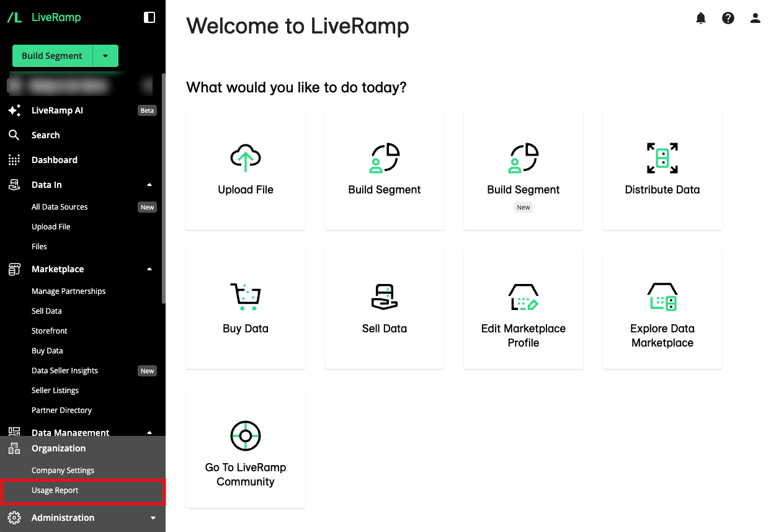Image resolution: width=784 pixels, height=532 pixels.
Task: Click the Upload File cloud icon card
Action: point(246,171)
